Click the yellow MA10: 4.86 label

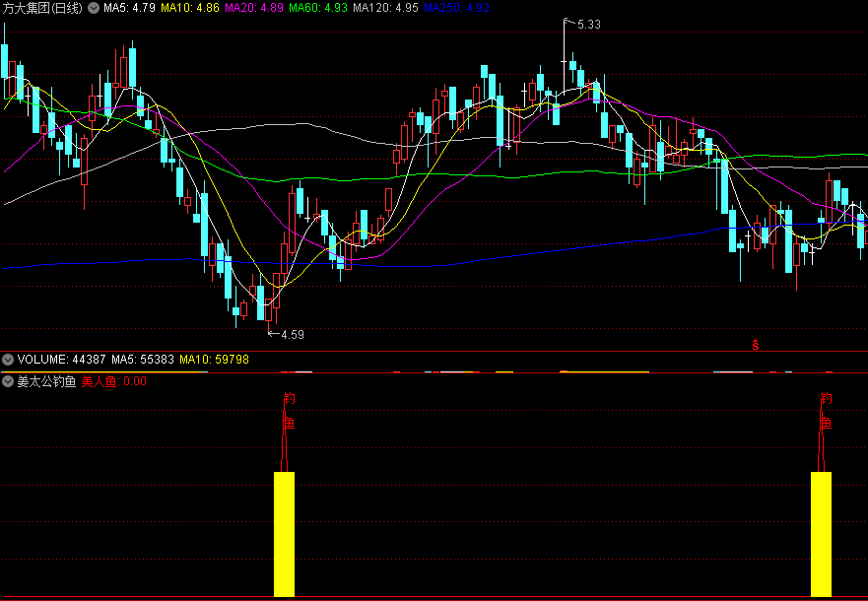(x=190, y=8)
